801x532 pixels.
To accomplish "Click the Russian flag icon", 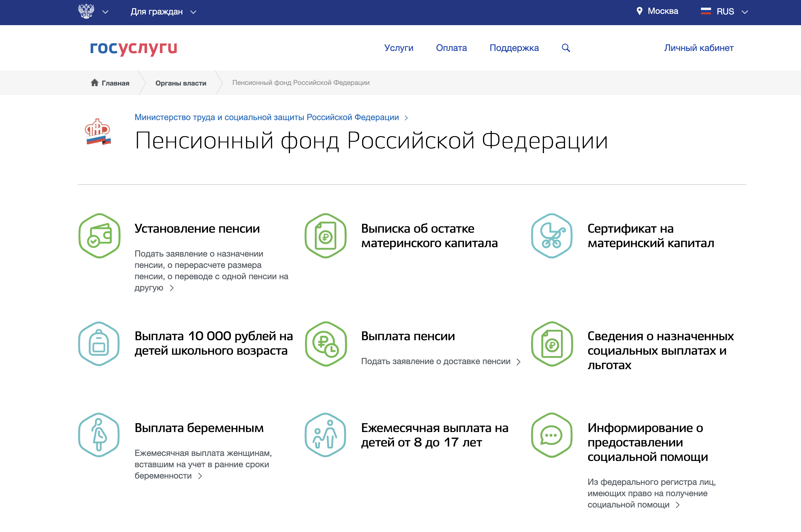I will coord(706,11).
